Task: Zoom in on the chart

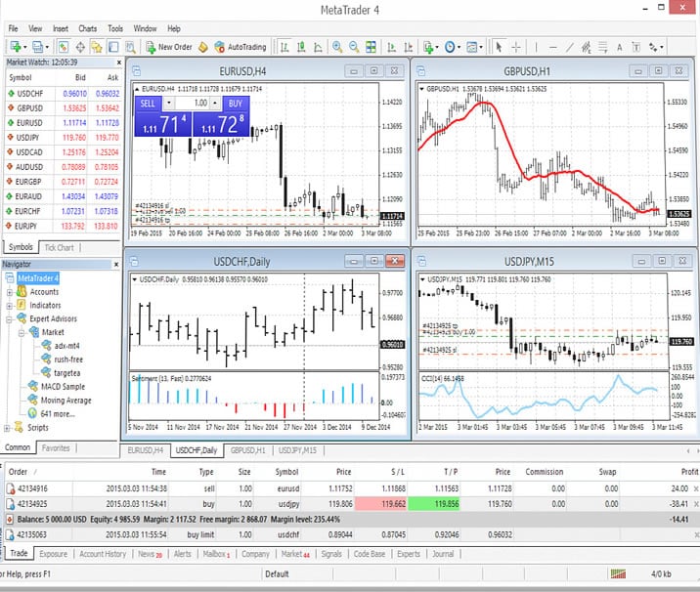Action: [337, 47]
